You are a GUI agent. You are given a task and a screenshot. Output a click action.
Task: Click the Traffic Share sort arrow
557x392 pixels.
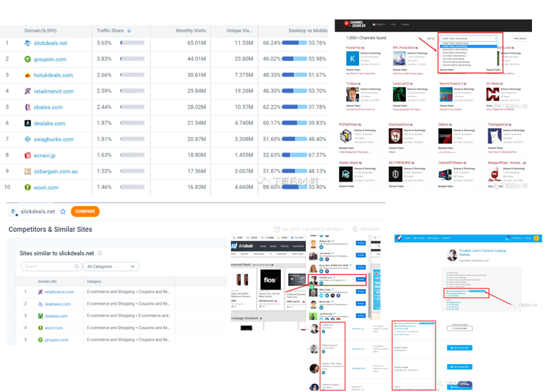[x=129, y=31]
